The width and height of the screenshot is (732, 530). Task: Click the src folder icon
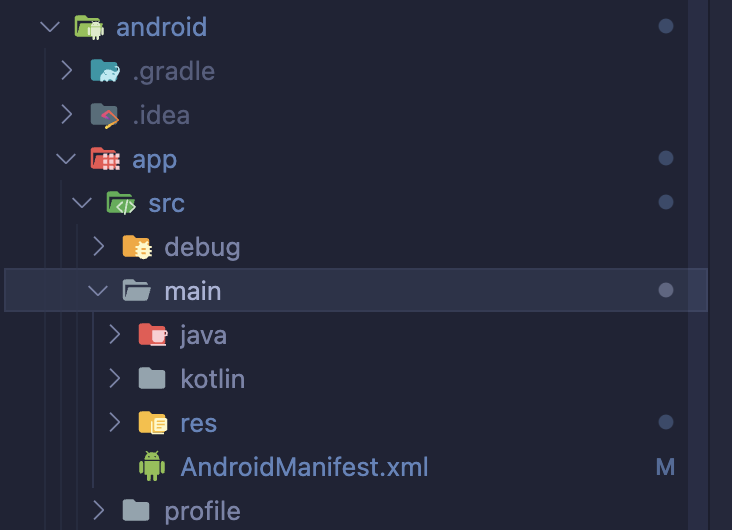pyautogui.click(x=121, y=203)
